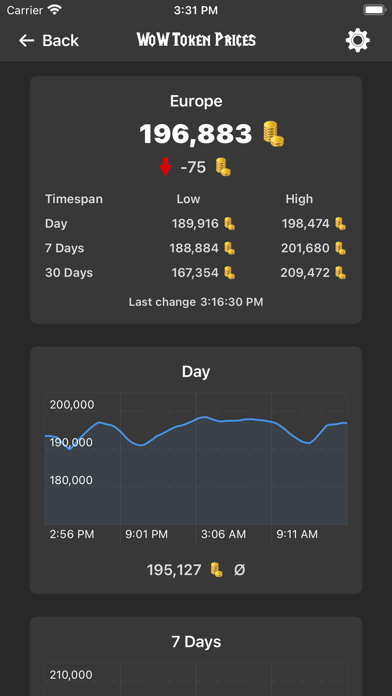The width and height of the screenshot is (392, 696).
Task: Click the WoW Token Prices title
Action: click(196, 40)
